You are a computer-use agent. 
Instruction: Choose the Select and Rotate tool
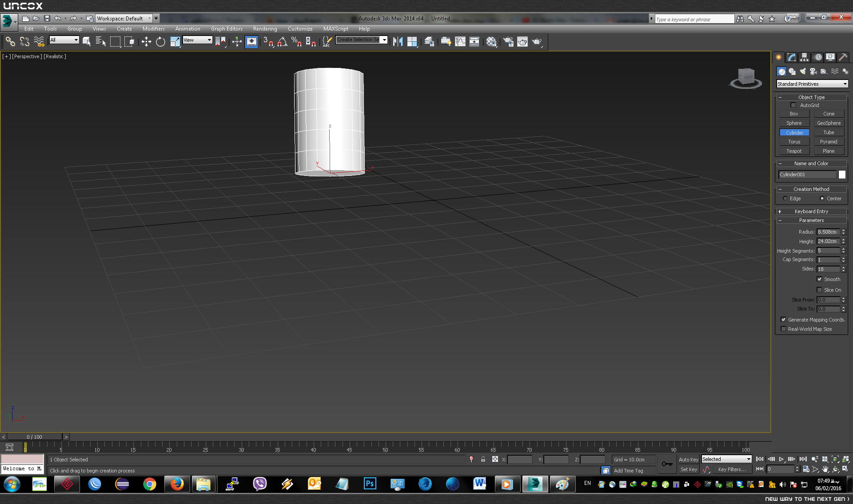(160, 42)
